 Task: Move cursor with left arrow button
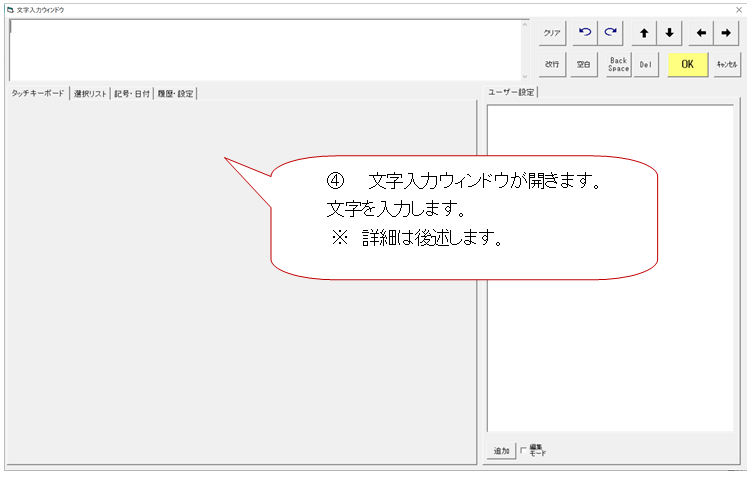[x=701, y=33]
